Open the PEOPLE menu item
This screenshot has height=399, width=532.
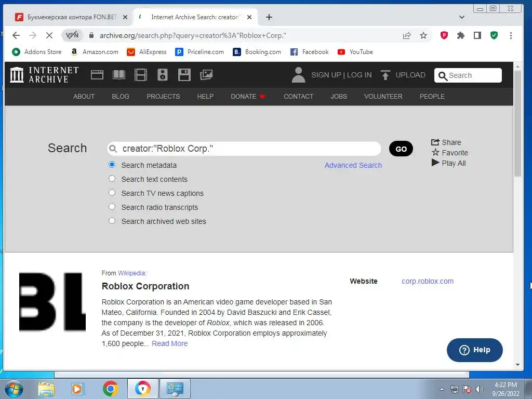(x=432, y=96)
